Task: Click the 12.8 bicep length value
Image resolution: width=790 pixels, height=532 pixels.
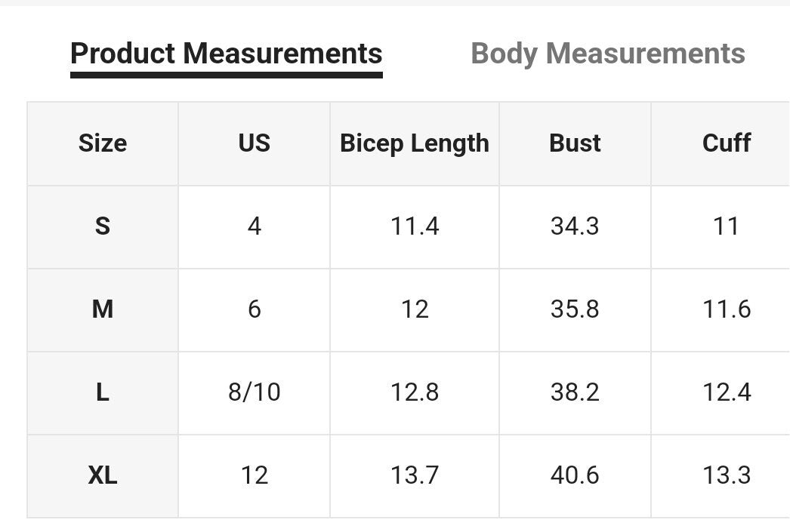Action: point(414,392)
